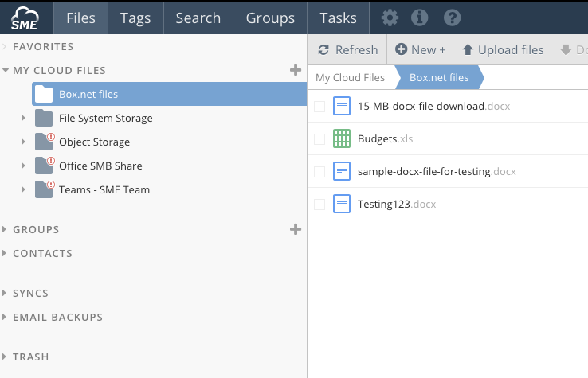Select Teams - SME Team folder
Image resolution: width=588 pixels, height=378 pixels.
click(104, 189)
